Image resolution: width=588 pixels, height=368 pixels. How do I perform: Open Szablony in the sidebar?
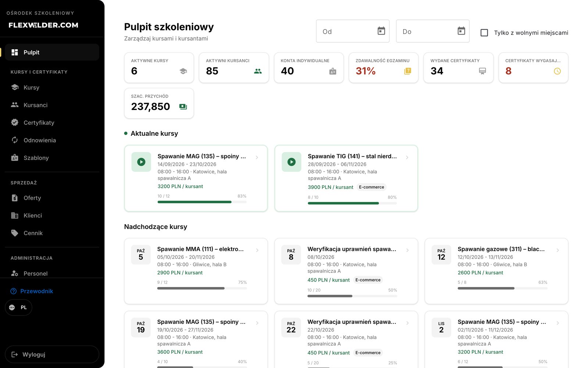[52, 158]
